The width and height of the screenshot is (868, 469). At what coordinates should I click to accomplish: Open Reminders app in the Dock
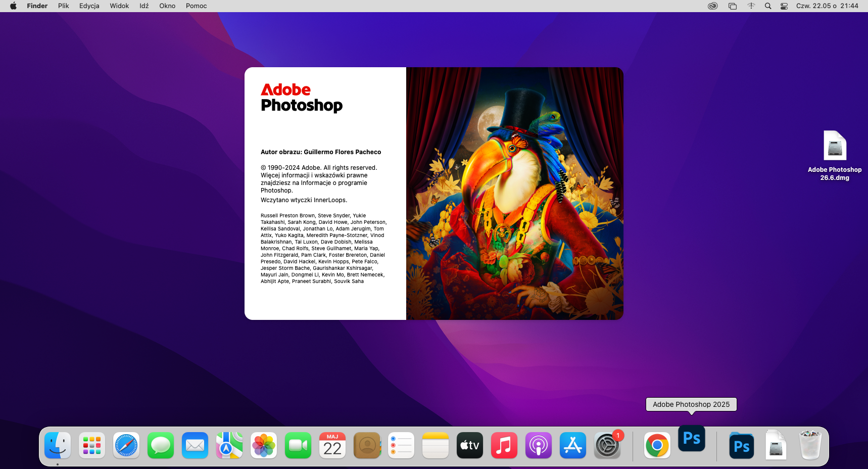tap(401, 445)
